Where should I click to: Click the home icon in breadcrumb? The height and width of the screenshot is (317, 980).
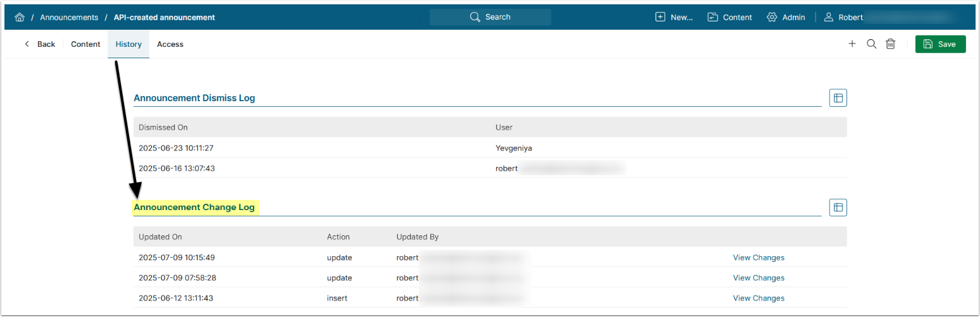[19, 17]
